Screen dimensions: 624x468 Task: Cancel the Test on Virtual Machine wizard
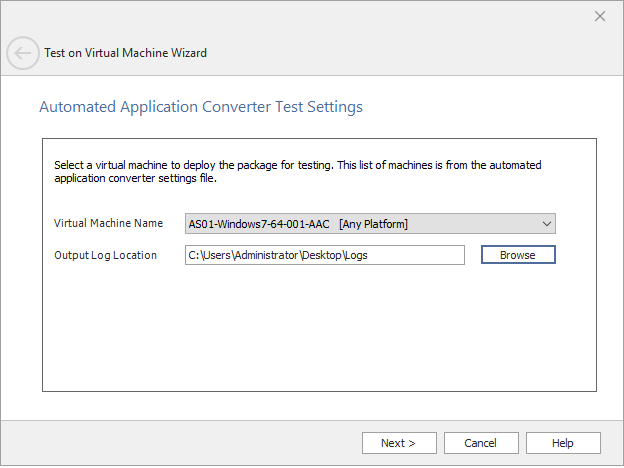point(480,443)
